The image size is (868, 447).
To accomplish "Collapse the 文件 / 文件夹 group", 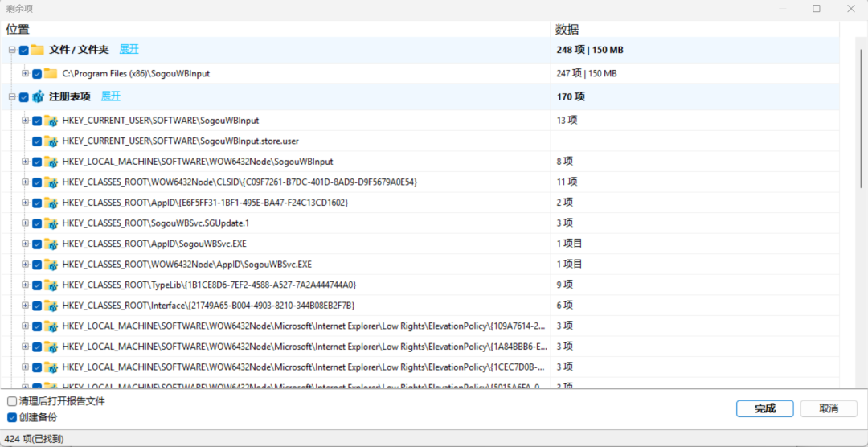I will point(11,50).
